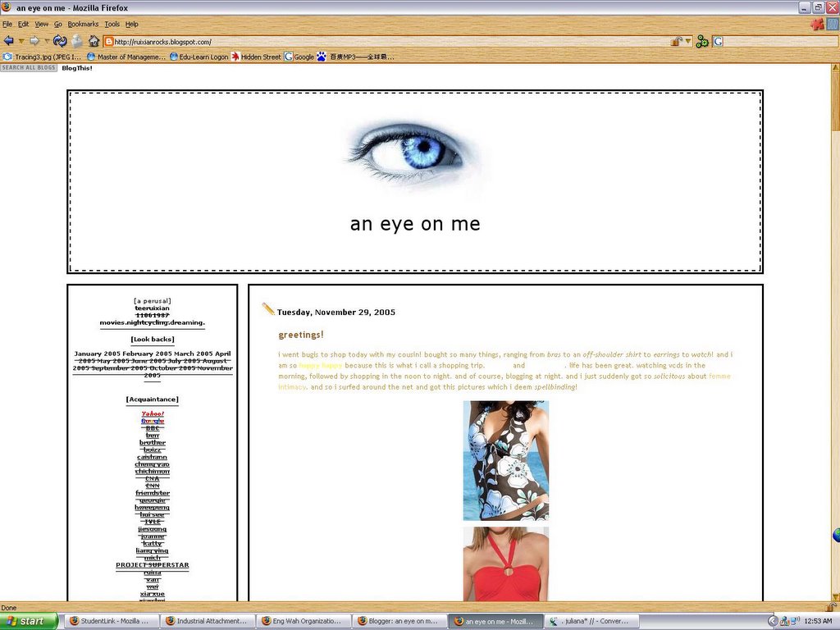840x630 pixels.
Task: Switch to the StudentLink taskbar window
Action: tap(112, 621)
